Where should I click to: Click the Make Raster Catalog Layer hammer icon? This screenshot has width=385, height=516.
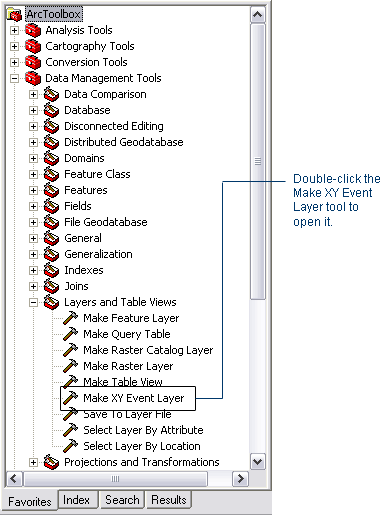70,350
